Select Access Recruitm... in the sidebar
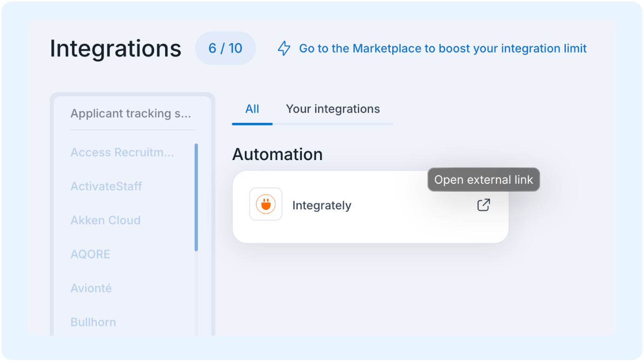 [x=122, y=152]
